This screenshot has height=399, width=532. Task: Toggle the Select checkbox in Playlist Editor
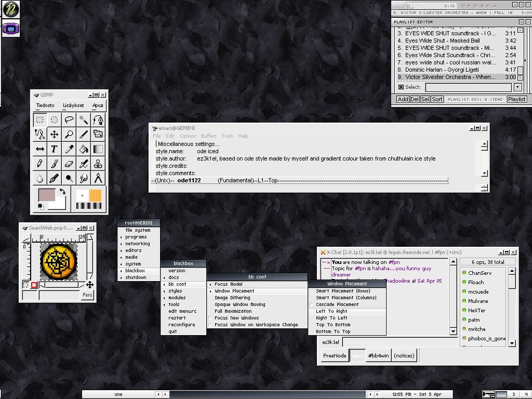[x=401, y=87]
